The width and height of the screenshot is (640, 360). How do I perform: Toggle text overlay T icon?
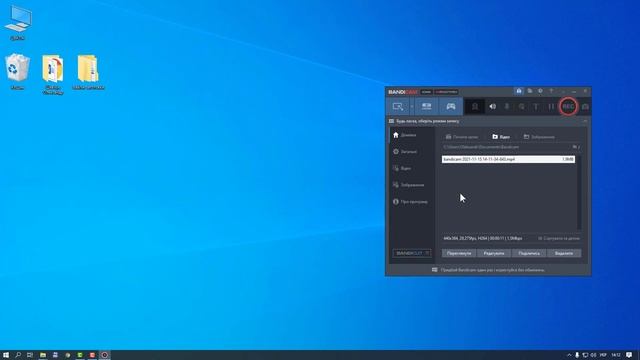(x=536, y=107)
